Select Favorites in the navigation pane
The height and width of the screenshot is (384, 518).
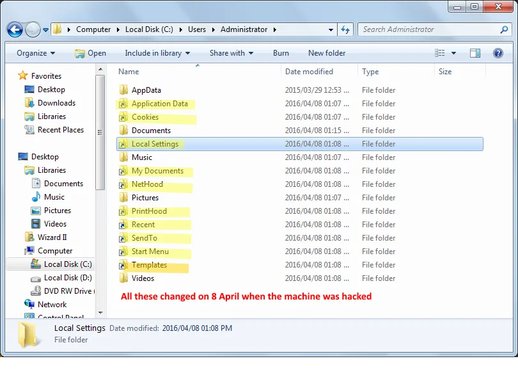pos(40,76)
